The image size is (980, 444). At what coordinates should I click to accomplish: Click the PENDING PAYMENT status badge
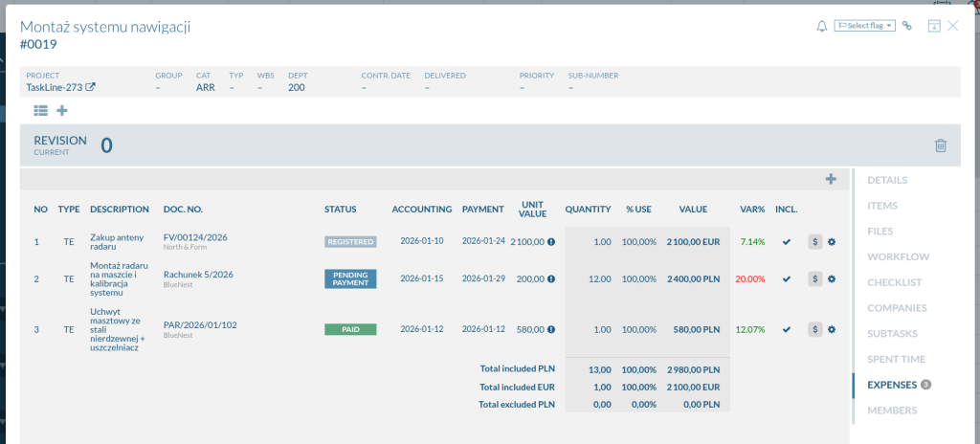pyautogui.click(x=350, y=278)
